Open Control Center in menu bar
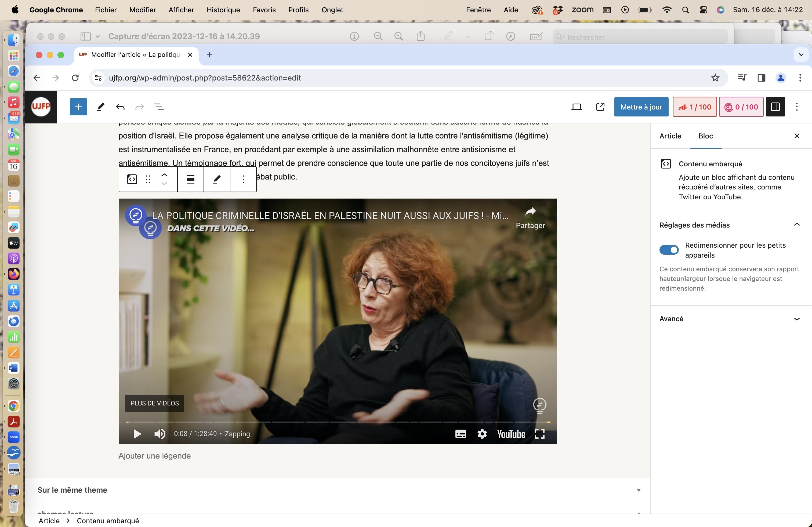Image resolution: width=812 pixels, height=527 pixels. point(703,10)
